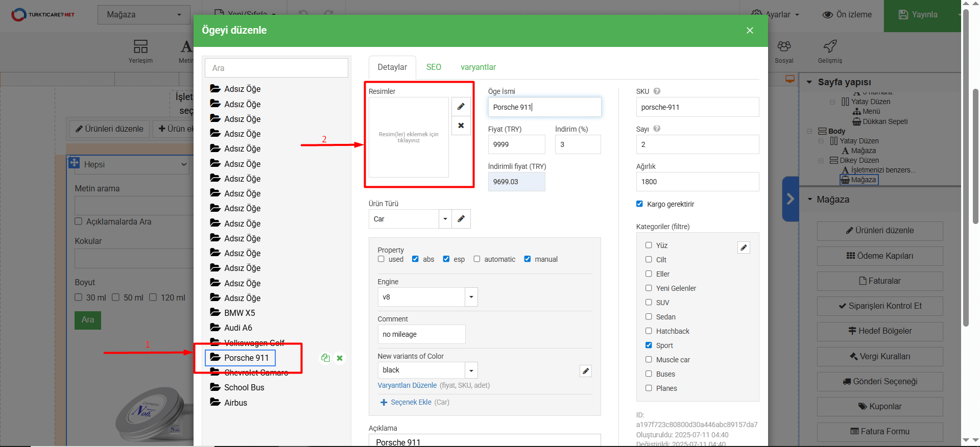Check the Sedan category
Screen dimensions: 980x447
649,316
